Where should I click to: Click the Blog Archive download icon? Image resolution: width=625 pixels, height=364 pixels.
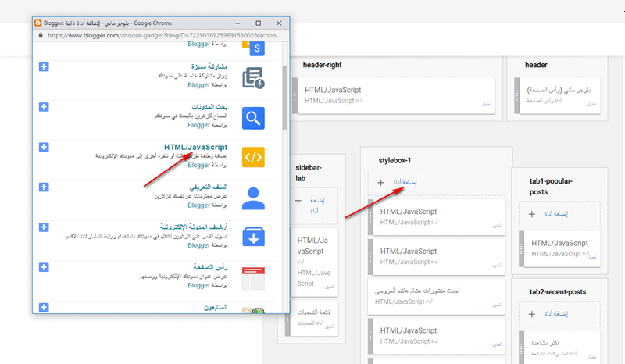tap(253, 237)
